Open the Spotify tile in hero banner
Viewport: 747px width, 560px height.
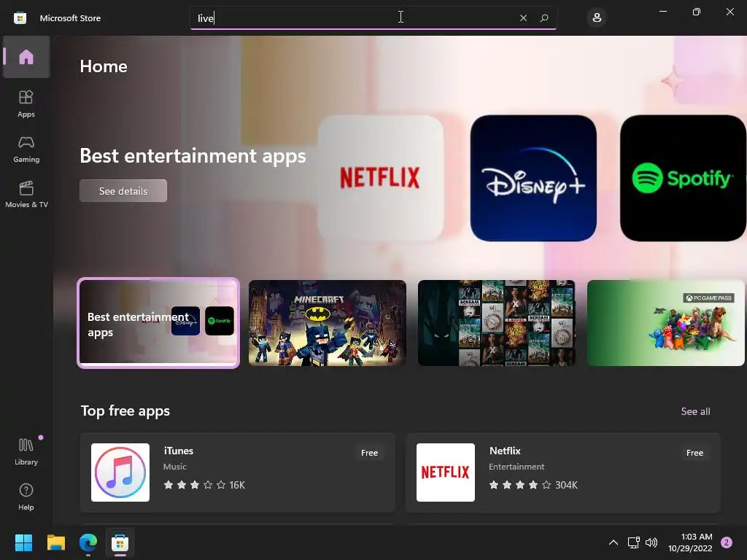coord(683,178)
